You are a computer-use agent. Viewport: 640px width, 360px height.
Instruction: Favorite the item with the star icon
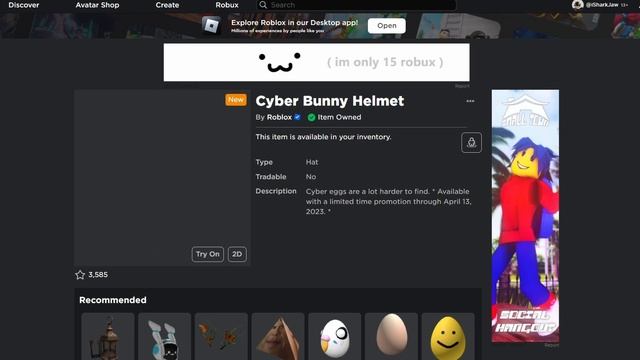pos(80,275)
